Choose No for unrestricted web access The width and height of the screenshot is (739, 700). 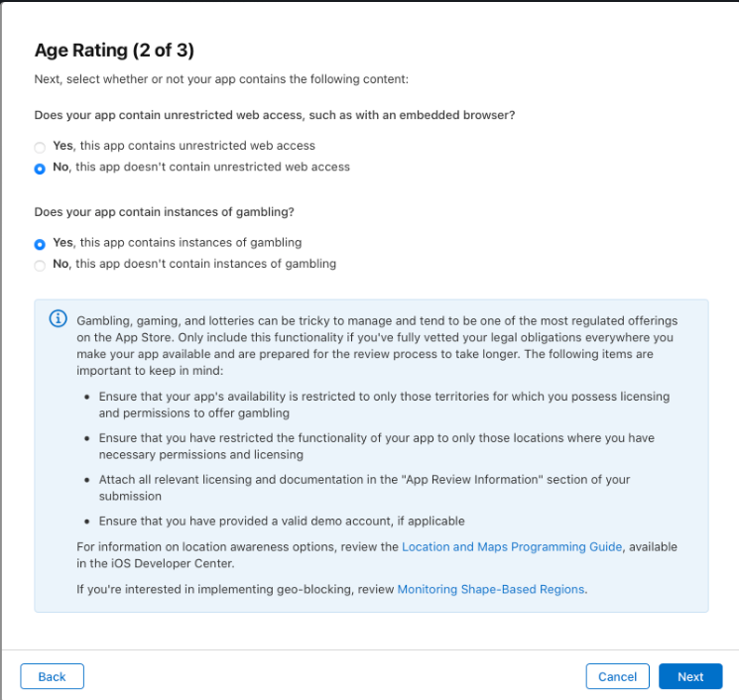pos(40,169)
